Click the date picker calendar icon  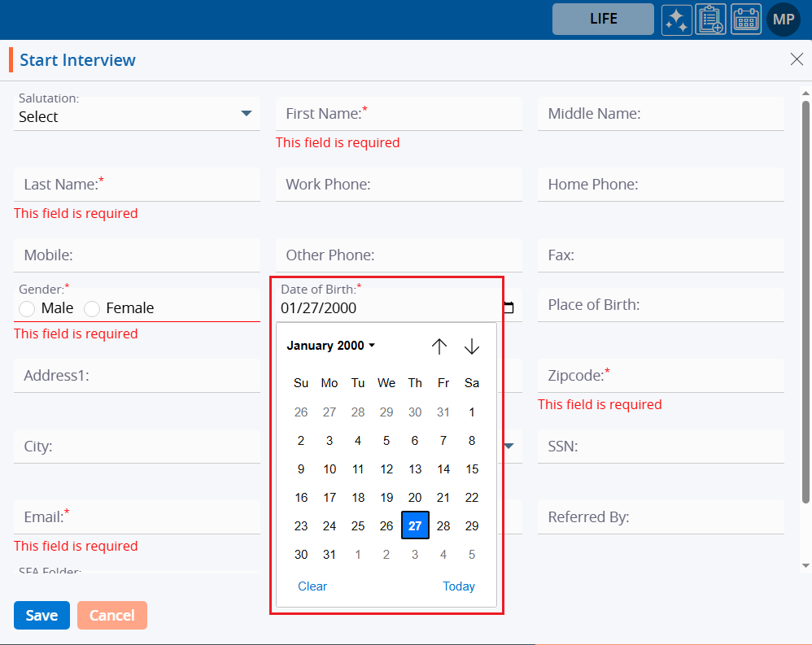[509, 308]
